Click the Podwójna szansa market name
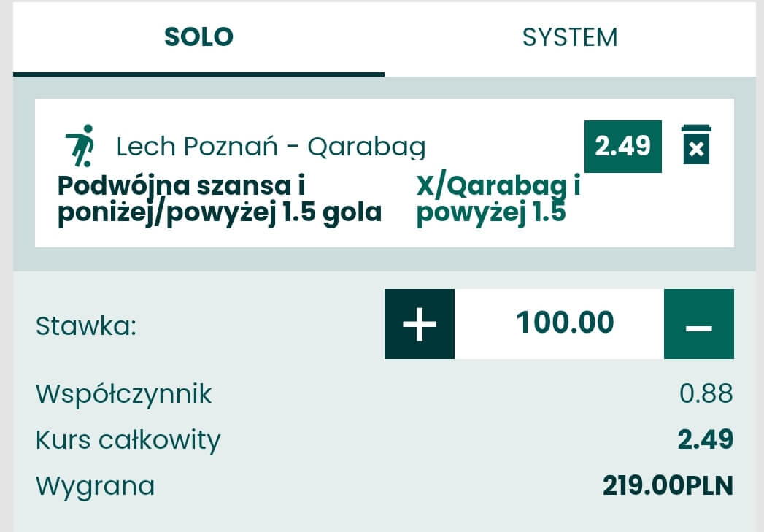 219,199
